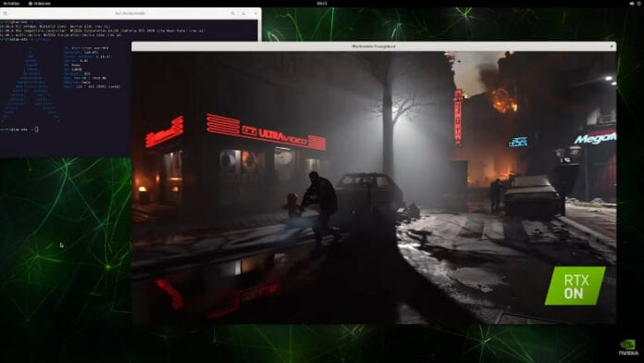This screenshot has width=644, height=363.
Task: Click the NVIDIA logo in the corner
Action: [629, 347]
